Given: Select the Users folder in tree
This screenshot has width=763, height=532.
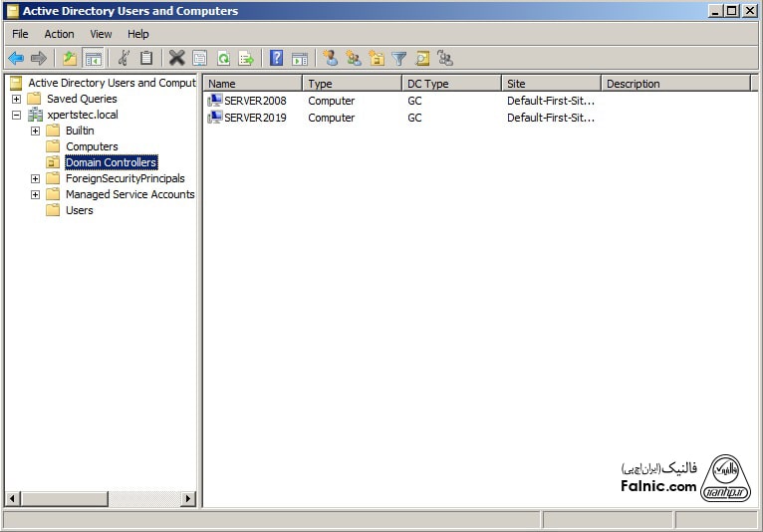Looking at the screenshot, I should click(79, 210).
